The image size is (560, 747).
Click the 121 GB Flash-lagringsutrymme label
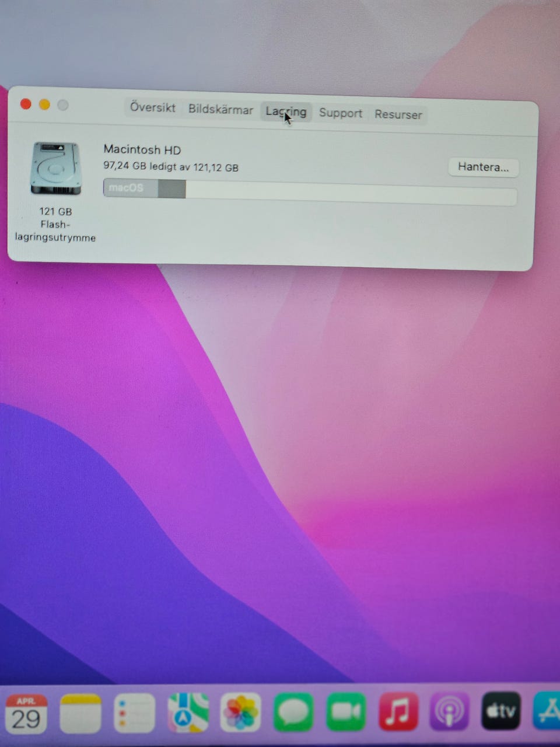click(55, 225)
